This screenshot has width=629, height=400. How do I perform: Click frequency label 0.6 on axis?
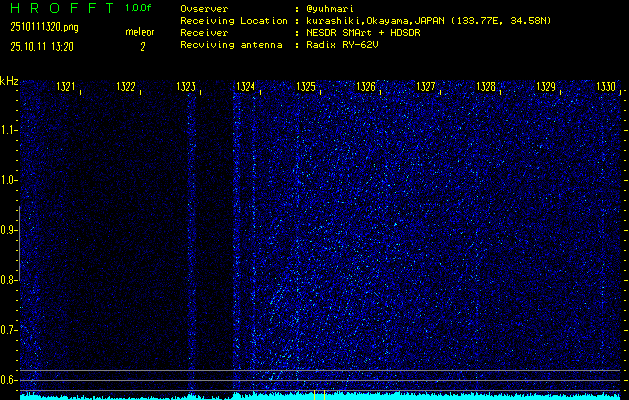point(8,380)
